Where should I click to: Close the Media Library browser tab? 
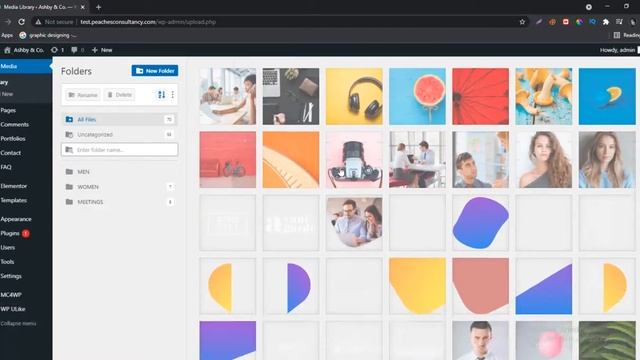click(82, 7)
